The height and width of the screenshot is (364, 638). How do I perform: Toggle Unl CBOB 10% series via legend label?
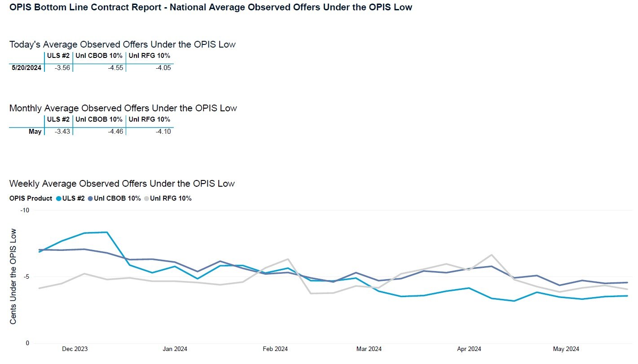117,198
